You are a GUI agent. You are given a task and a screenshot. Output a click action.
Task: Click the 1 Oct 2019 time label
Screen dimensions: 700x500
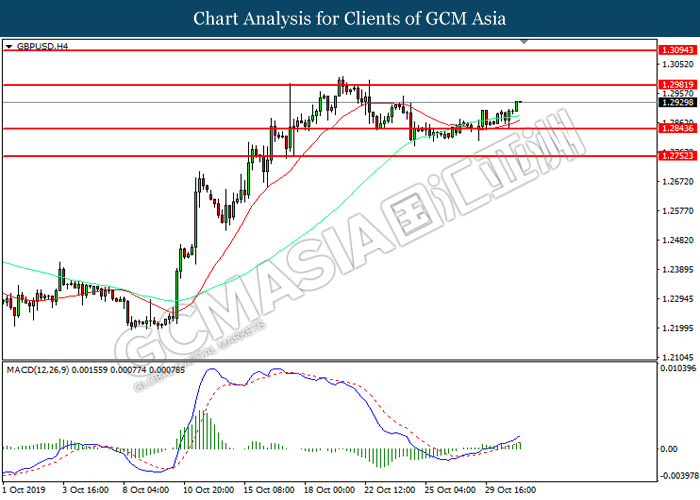click(24, 490)
